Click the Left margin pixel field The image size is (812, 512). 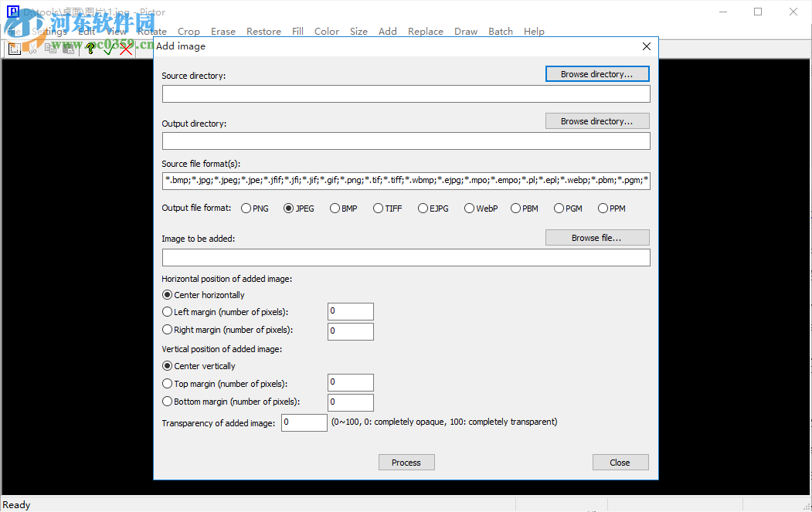351,312
